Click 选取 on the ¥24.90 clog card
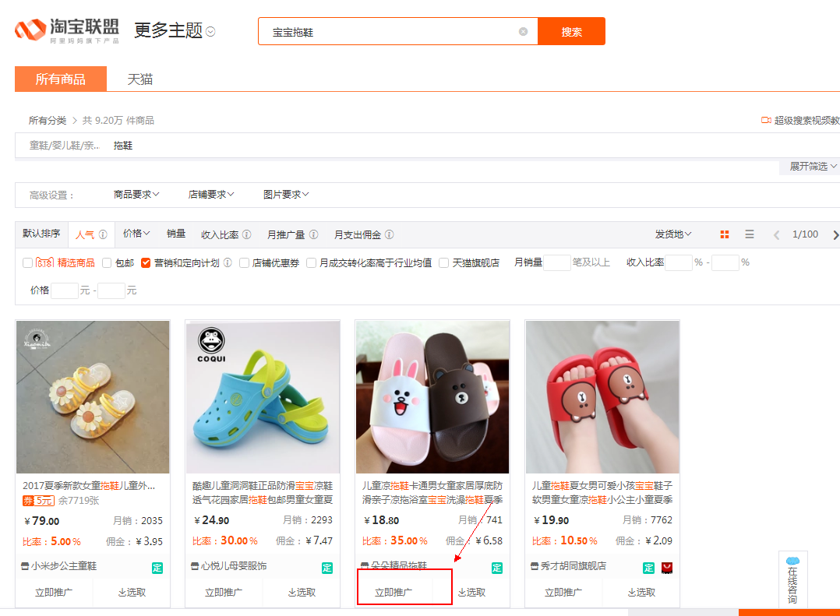The width and height of the screenshot is (840, 616). point(302,593)
